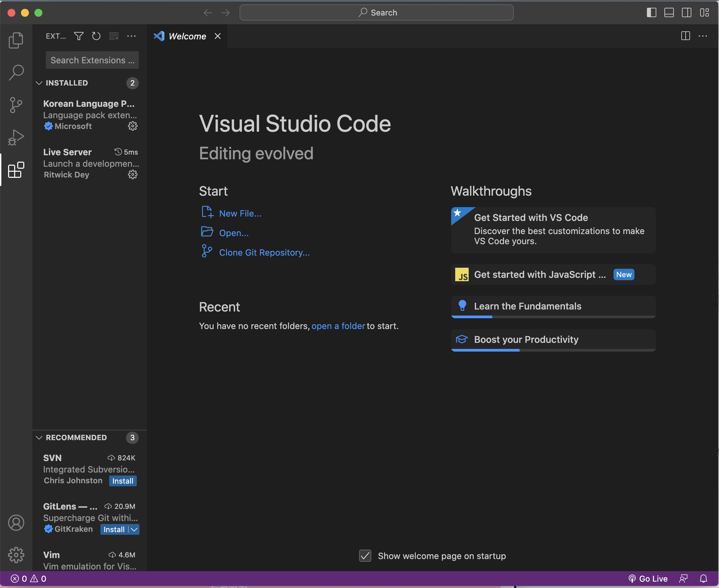Open Boost your Productivity walkthrough
The width and height of the screenshot is (719, 588).
(x=553, y=340)
